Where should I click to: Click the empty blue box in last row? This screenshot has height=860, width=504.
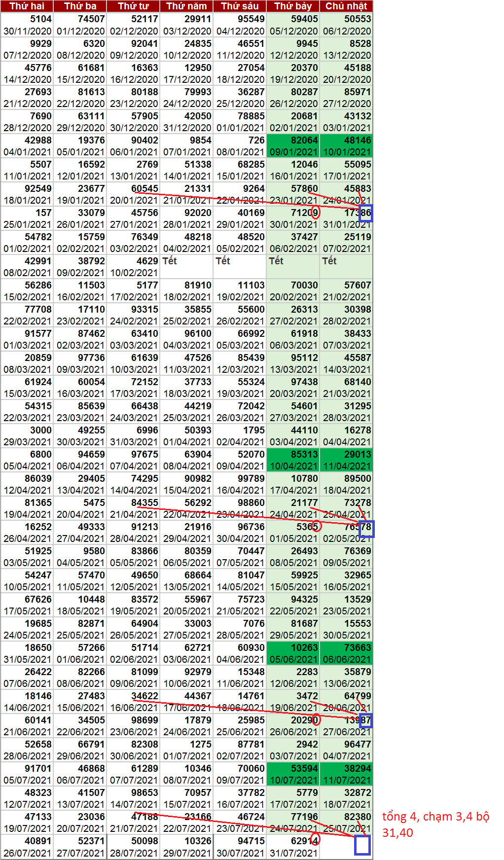362,845
